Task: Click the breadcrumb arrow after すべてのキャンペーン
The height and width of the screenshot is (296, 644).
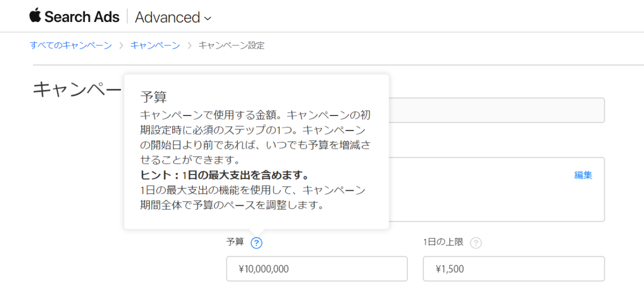Action: pyautogui.click(x=121, y=46)
